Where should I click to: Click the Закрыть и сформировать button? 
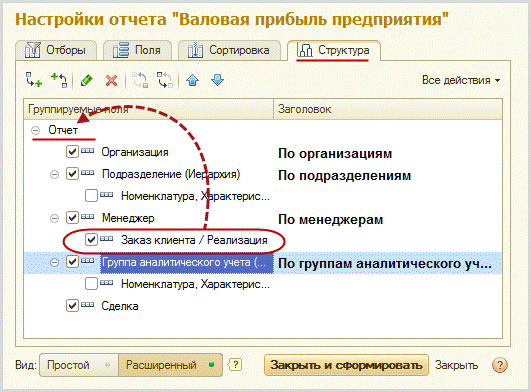pos(346,365)
